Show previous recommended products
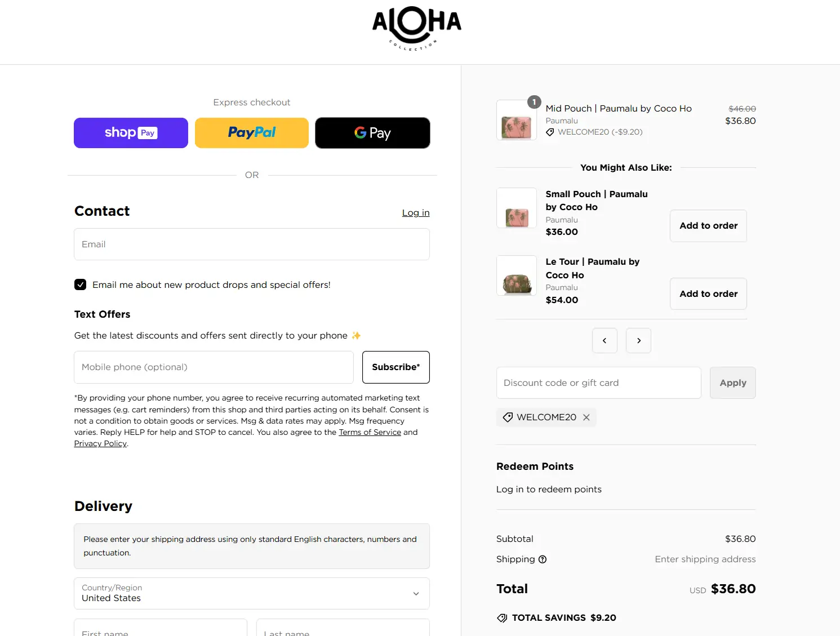Image resolution: width=840 pixels, height=636 pixels. [605, 341]
